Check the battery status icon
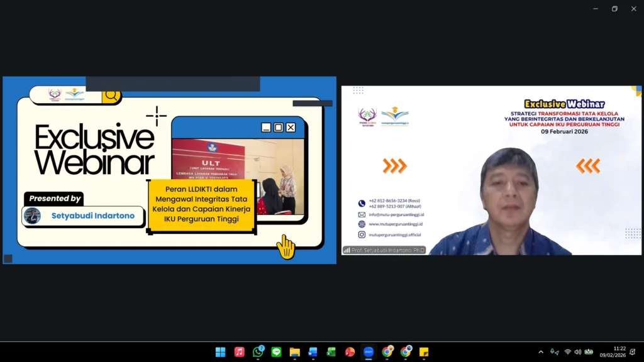Image resolution: width=644 pixels, height=362 pixels. (589, 352)
